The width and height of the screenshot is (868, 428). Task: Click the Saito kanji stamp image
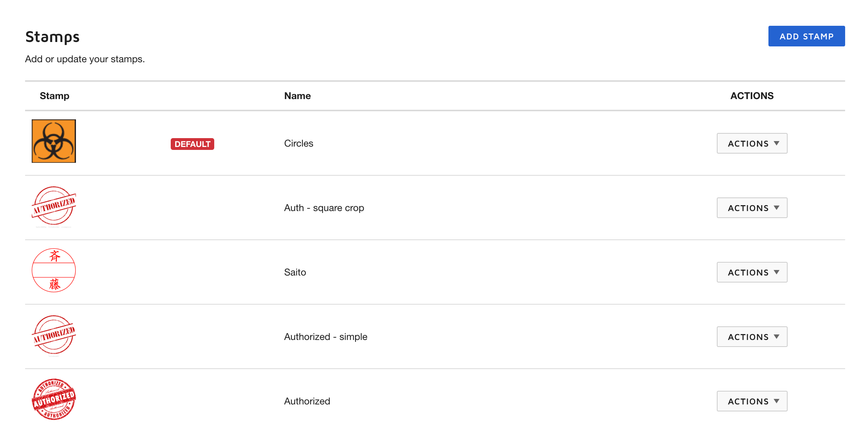[54, 270]
